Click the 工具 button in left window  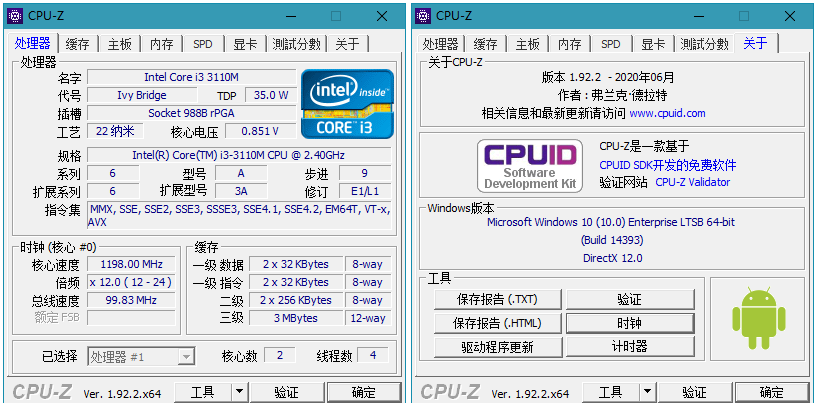(203, 392)
